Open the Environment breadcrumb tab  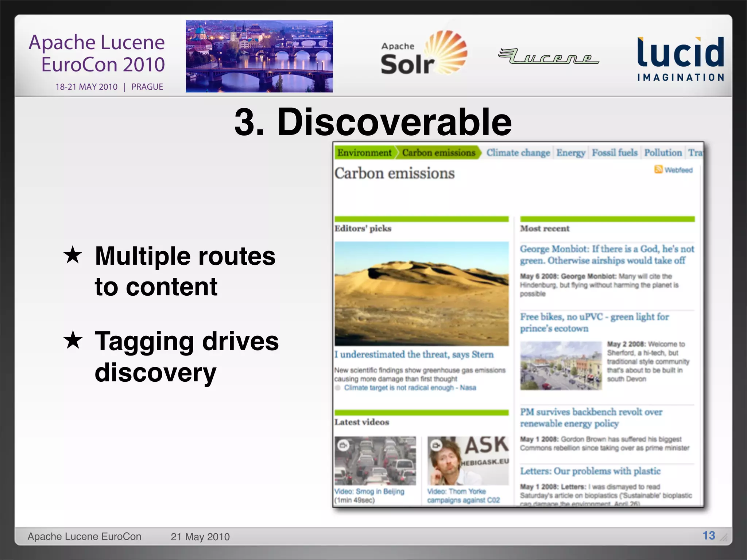pyautogui.click(x=364, y=152)
